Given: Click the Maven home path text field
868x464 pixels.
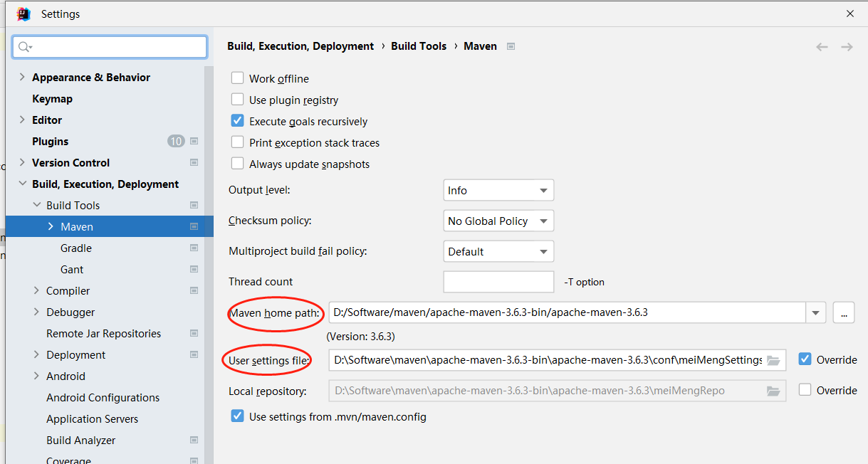Looking at the screenshot, I should 568,312.
